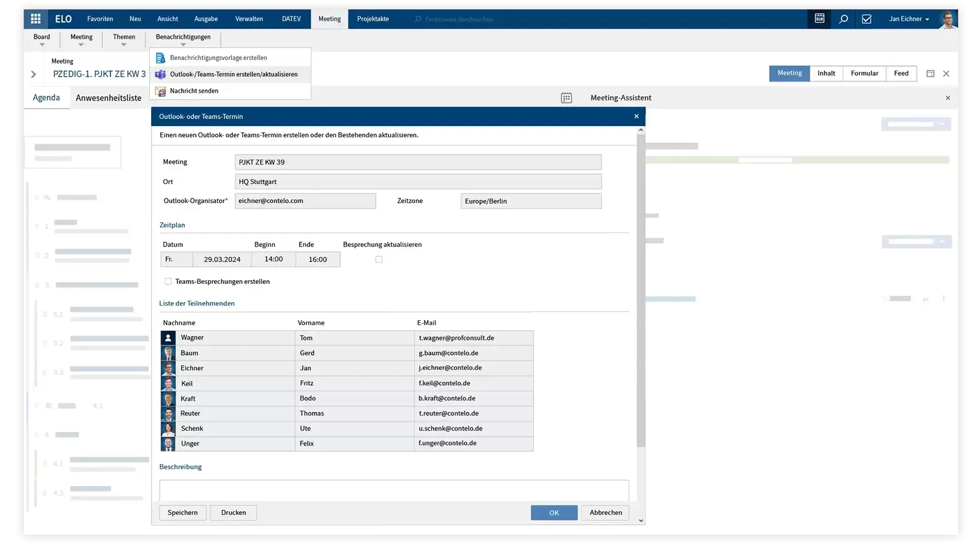Open the ELO apps grid icon

click(36, 19)
